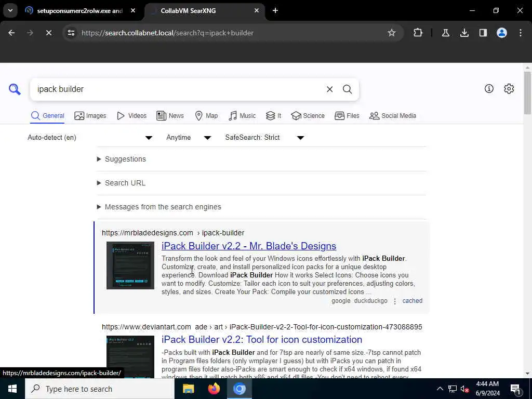Image resolution: width=532 pixels, height=399 pixels.
Task: Click the page vertical scrollbar thumb
Action: tap(527, 92)
